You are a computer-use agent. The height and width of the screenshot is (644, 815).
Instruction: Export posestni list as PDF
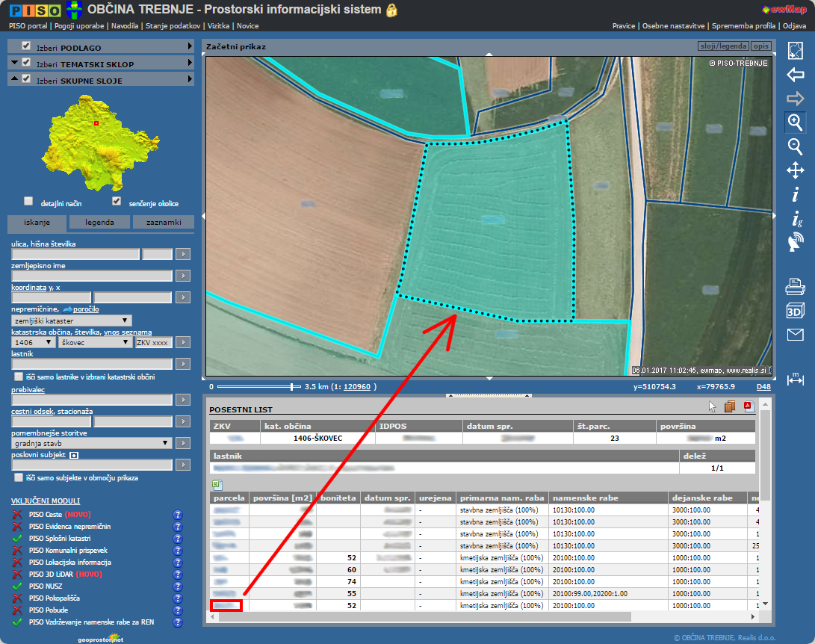click(x=749, y=406)
